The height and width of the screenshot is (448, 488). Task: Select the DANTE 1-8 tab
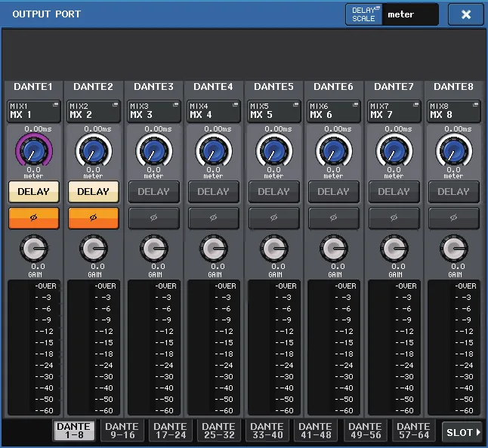point(74,431)
